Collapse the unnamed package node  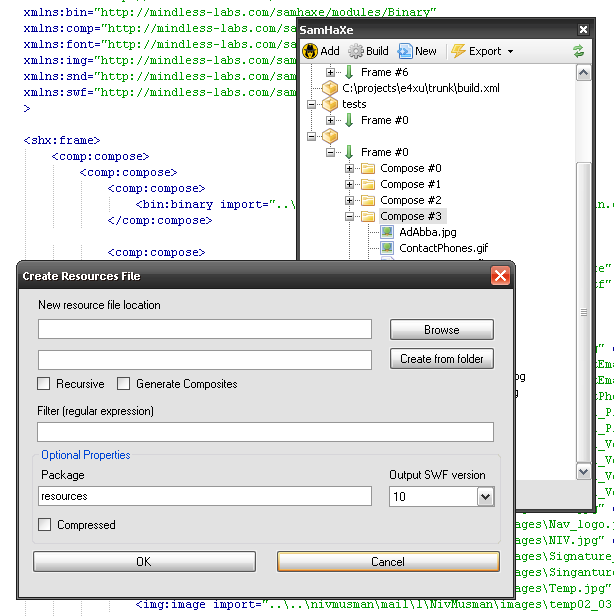pos(311,136)
